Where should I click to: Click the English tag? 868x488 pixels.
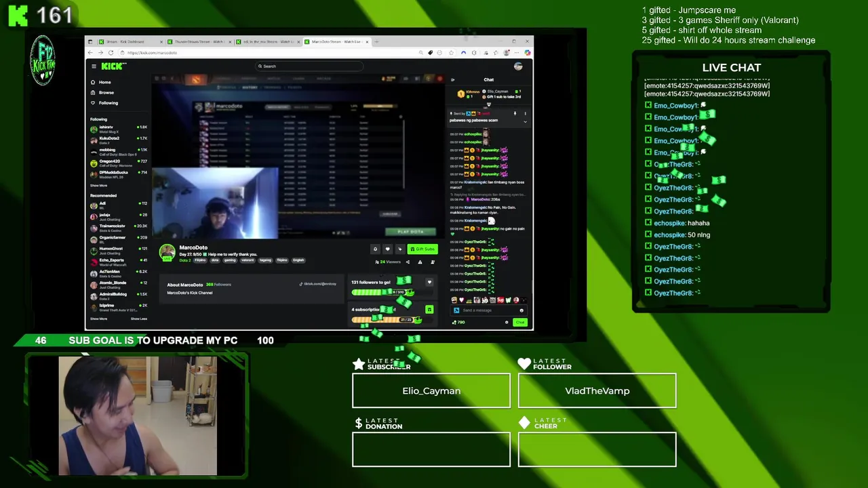tap(298, 260)
